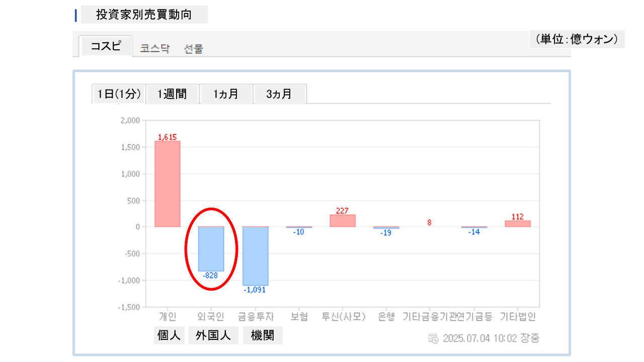Click the circled 외국인 bar showing -828
The width and height of the screenshot is (644, 362).
[211, 249]
